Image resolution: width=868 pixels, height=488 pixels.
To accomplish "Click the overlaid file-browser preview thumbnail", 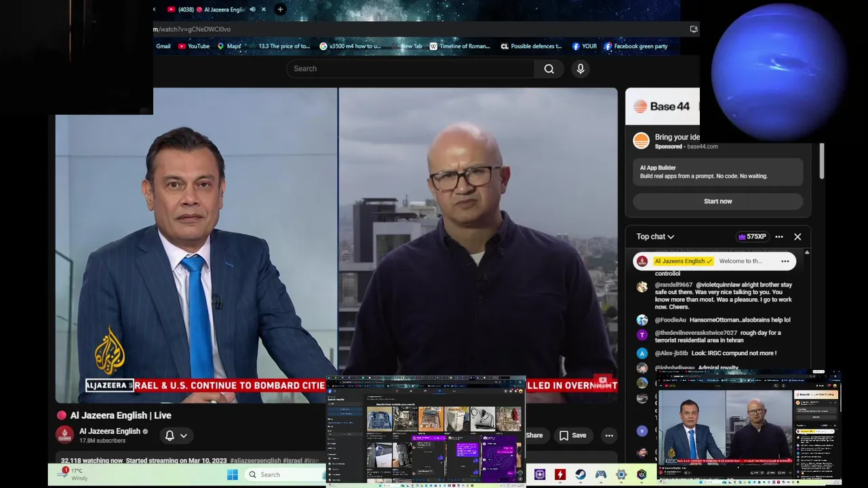I will [427, 431].
